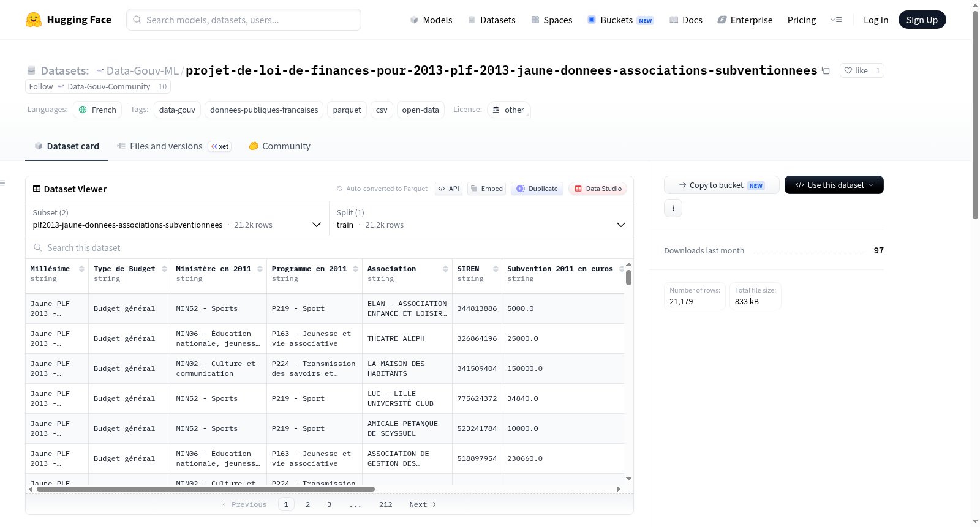The width and height of the screenshot is (980, 527).
Task: Click the Sign Up button
Action: (922, 20)
